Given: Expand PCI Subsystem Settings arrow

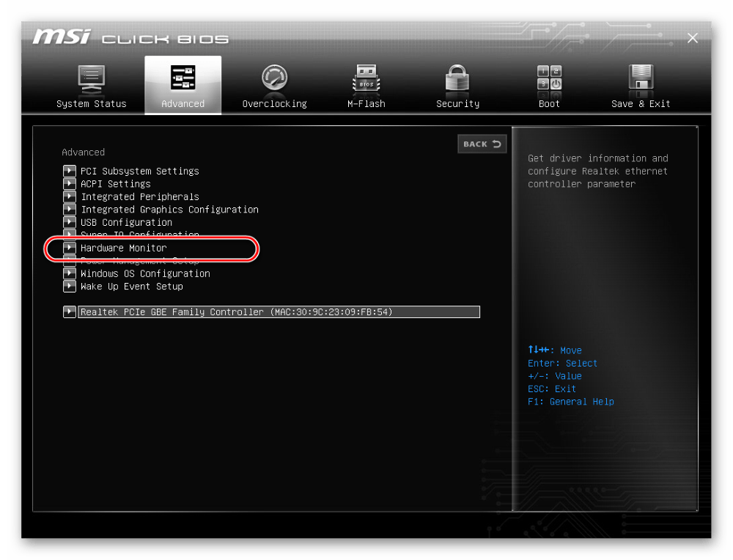Looking at the screenshot, I should 69,171.
